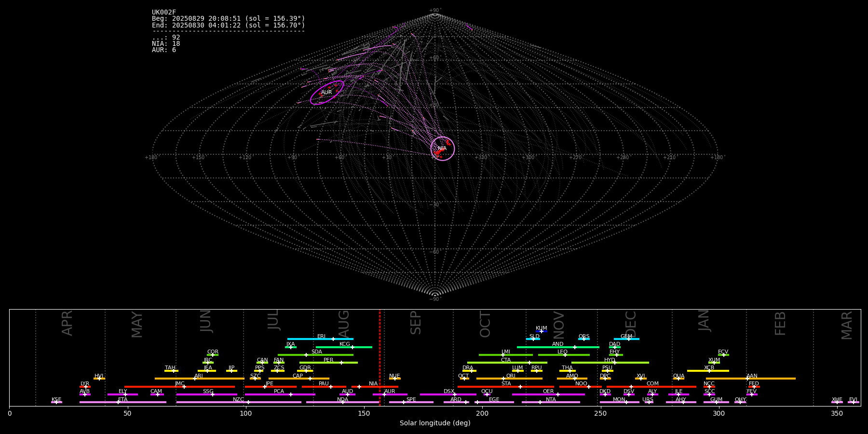Screen dimensions: 868x434
Task: Click the 'AUR: 6' count in the header
Action: [x=164, y=50]
